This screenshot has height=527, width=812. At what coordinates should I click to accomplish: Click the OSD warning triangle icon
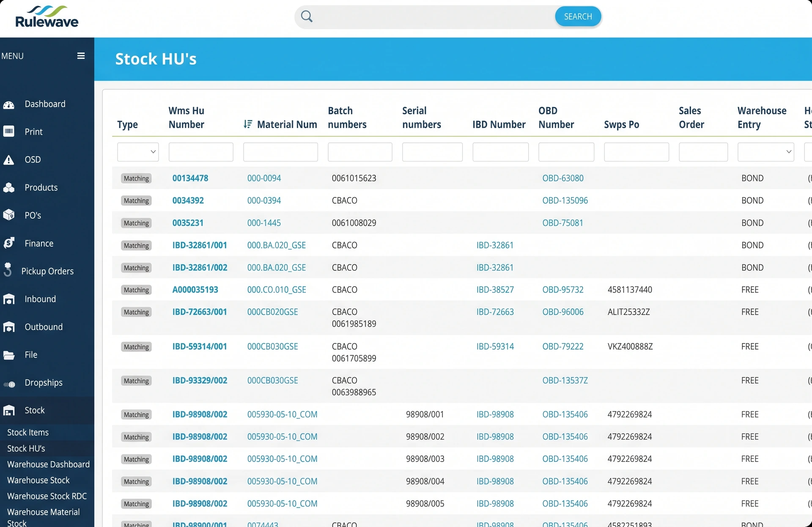pos(9,160)
